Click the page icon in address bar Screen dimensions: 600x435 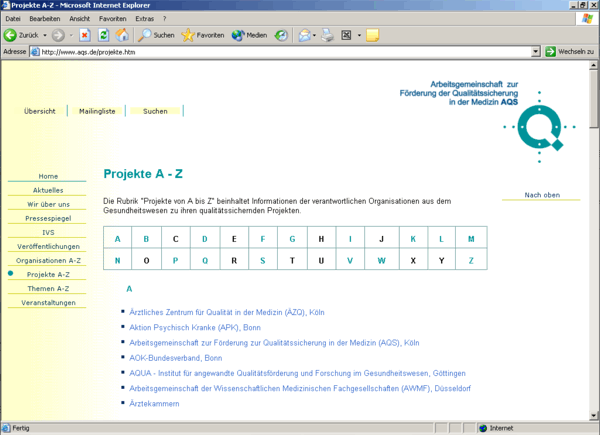point(35,52)
